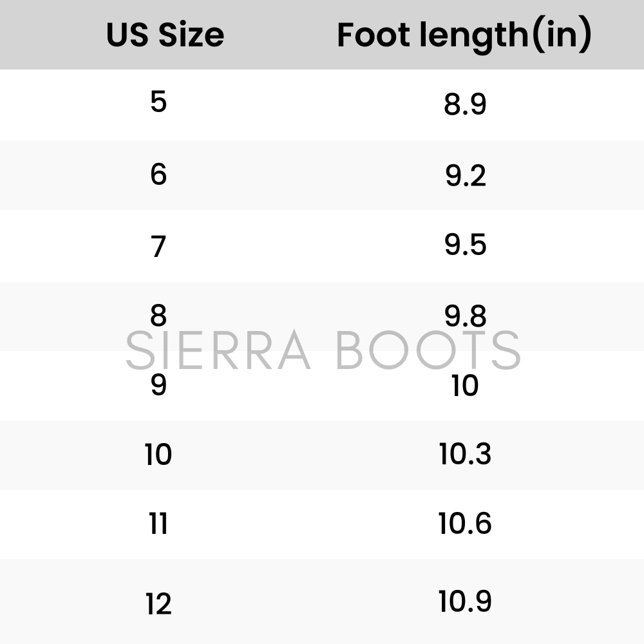Viewport: 644px width, 644px height.
Task: Click the 'US Size' column header
Action: 165,35
